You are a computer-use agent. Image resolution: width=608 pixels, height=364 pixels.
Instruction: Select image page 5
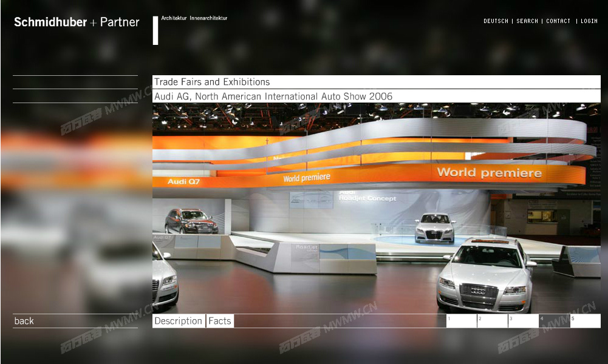pos(586,321)
